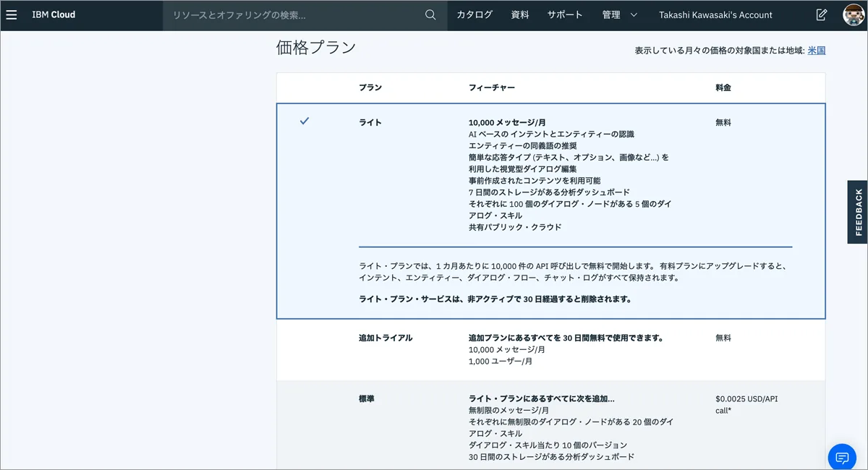
Task: Open the FEEDBACK side tab
Action: coord(858,212)
